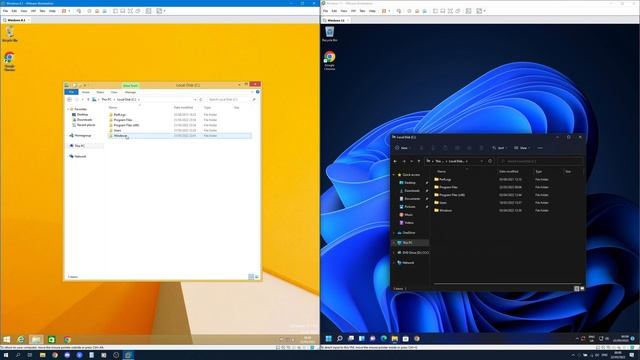The width and height of the screenshot is (640, 360).
Task: Open File Explorer on the Windows 11 taskbar
Action: pyautogui.click(x=395, y=338)
